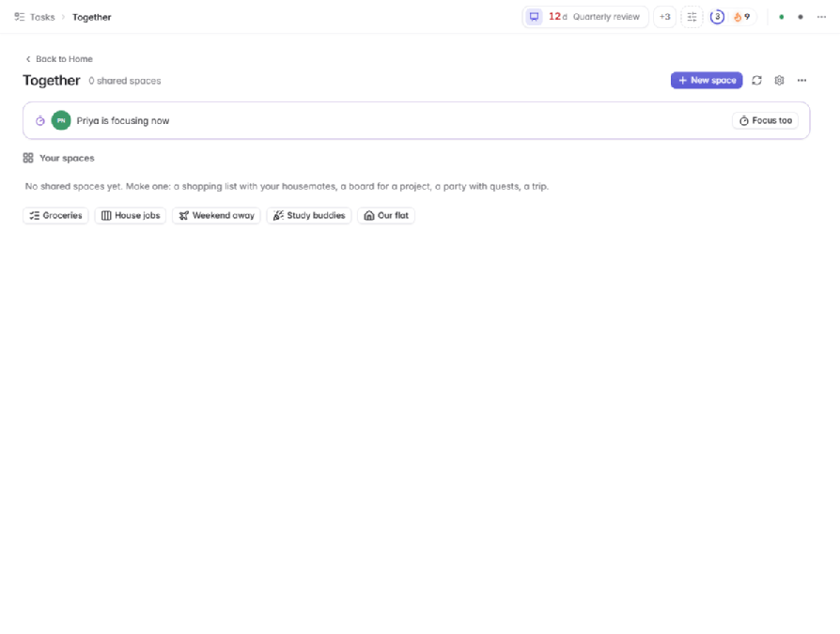Click the circular progress ring showing 3
The height and width of the screenshot is (634, 840).
[x=717, y=17]
